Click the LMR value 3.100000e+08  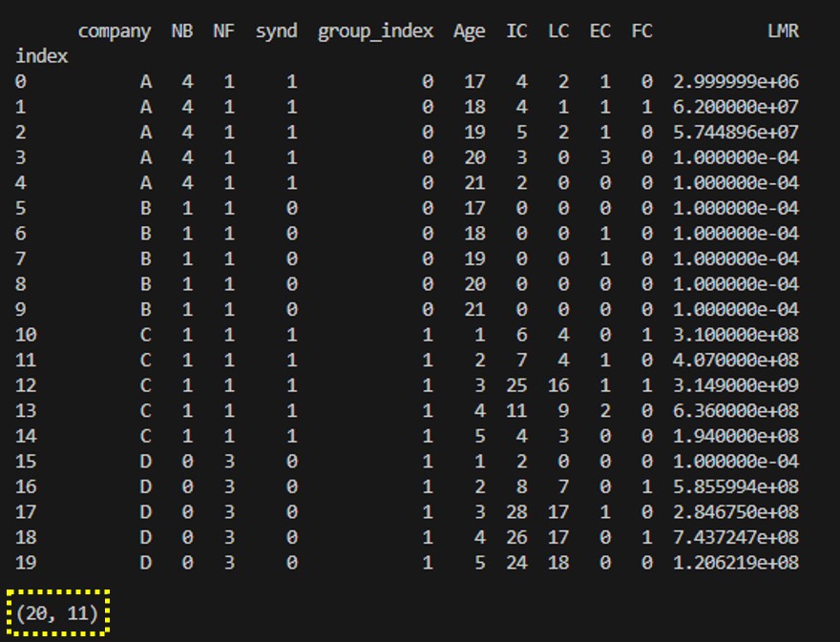click(736, 335)
